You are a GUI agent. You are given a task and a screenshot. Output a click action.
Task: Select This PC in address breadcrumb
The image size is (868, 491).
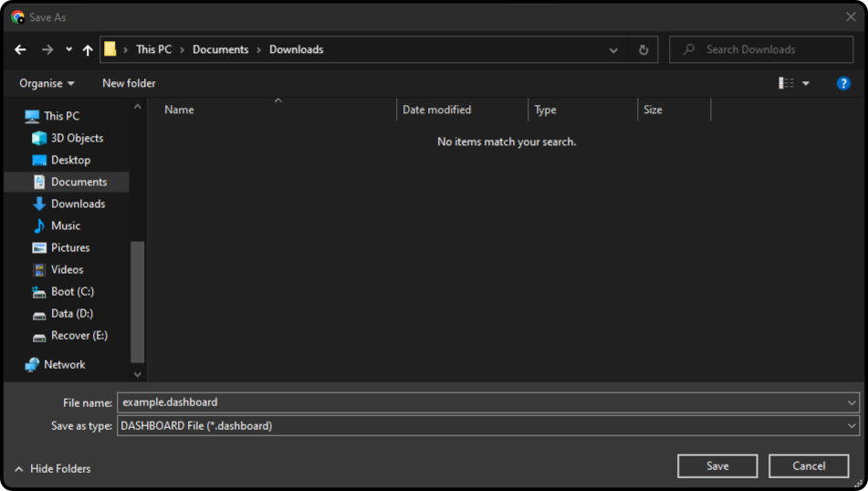[x=154, y=49]
